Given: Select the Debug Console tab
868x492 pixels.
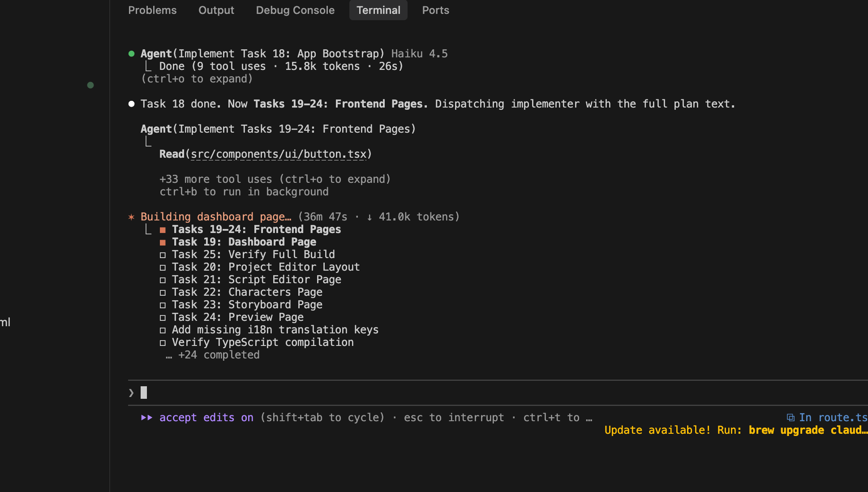Looking at the screenshot, I should (x=295, y=10).
